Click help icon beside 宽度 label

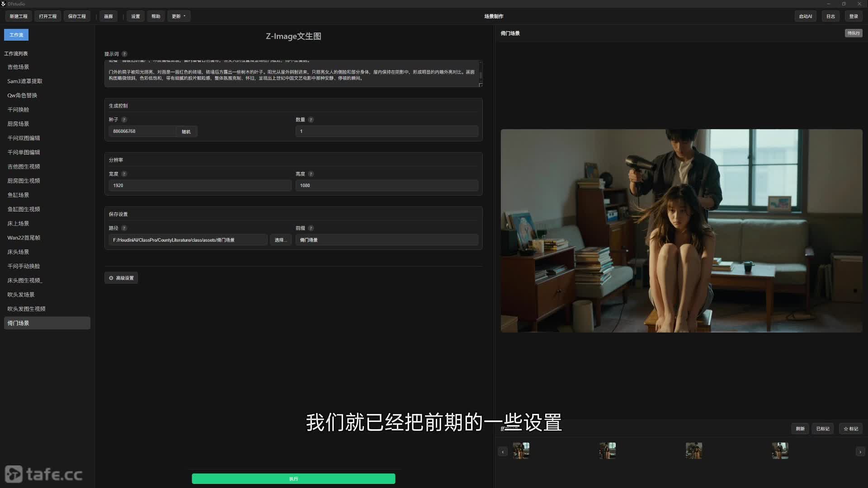(x=124, y=174)
